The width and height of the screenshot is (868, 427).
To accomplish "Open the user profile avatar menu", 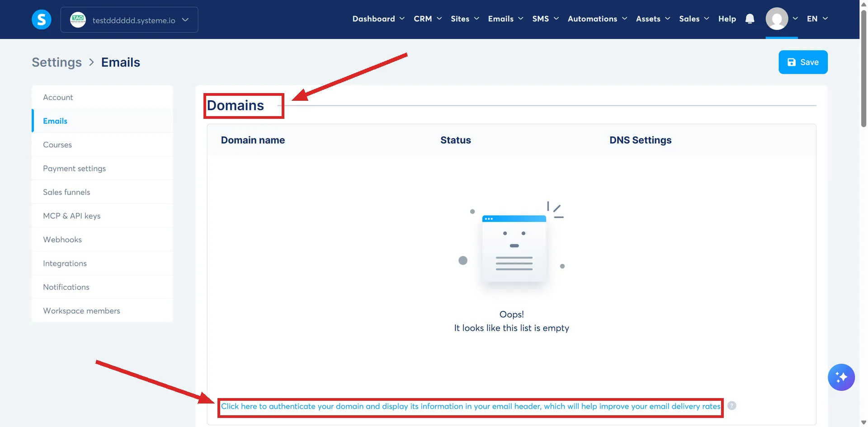I will pyautogui.click(x=777, y=19).
